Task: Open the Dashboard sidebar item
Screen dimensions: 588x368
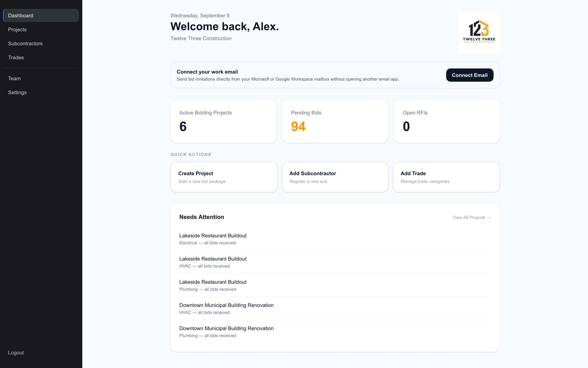Action: (x=41, y=16)
